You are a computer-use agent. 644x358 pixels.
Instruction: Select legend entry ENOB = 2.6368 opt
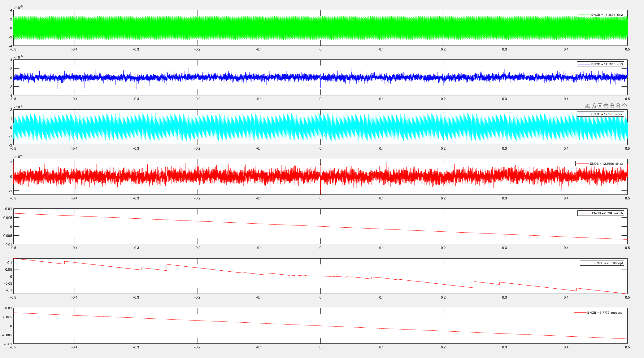tap(602, 263)
